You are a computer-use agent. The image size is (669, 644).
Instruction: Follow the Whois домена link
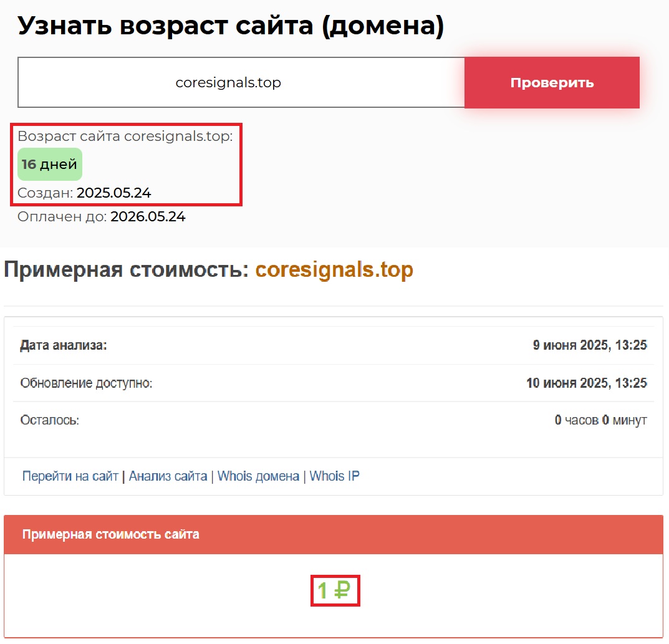tap(258, 476)
